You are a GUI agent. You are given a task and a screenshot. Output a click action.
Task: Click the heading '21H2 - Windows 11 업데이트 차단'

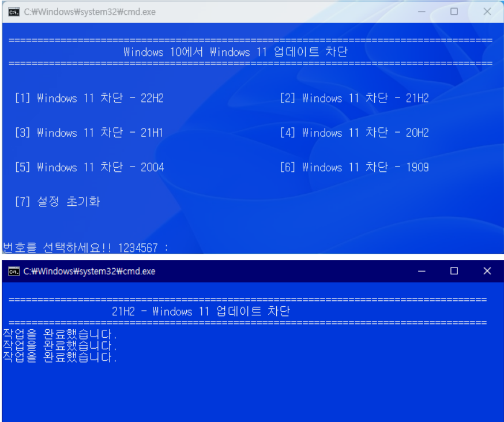tap(201, 311)
